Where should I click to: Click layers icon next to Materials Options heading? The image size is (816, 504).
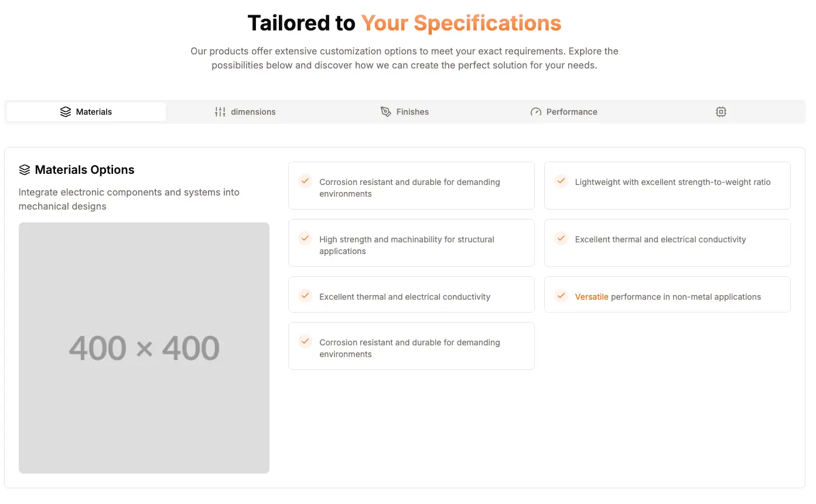tap(25, 170)
